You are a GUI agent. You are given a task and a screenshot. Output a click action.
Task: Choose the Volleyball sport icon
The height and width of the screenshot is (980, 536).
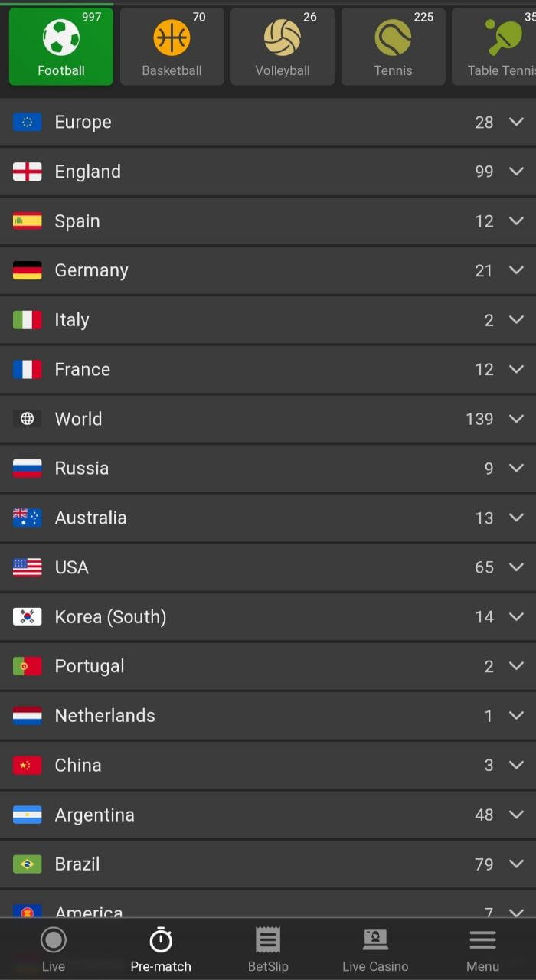[x=283, y=38]
